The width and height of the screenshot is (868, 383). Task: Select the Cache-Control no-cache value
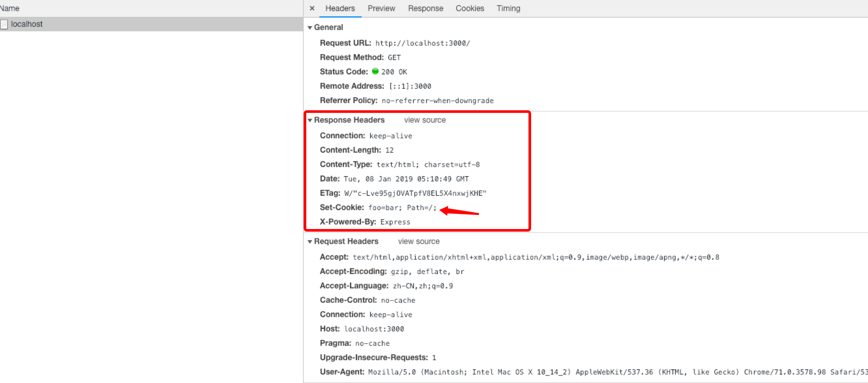click(x=398, y=300)
